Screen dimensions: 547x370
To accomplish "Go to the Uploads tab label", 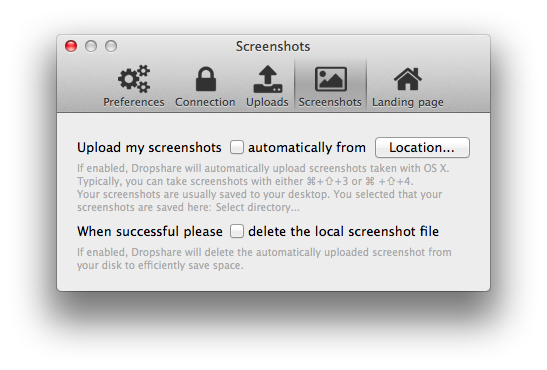I will pyautogui.click(x=267, y=102).
